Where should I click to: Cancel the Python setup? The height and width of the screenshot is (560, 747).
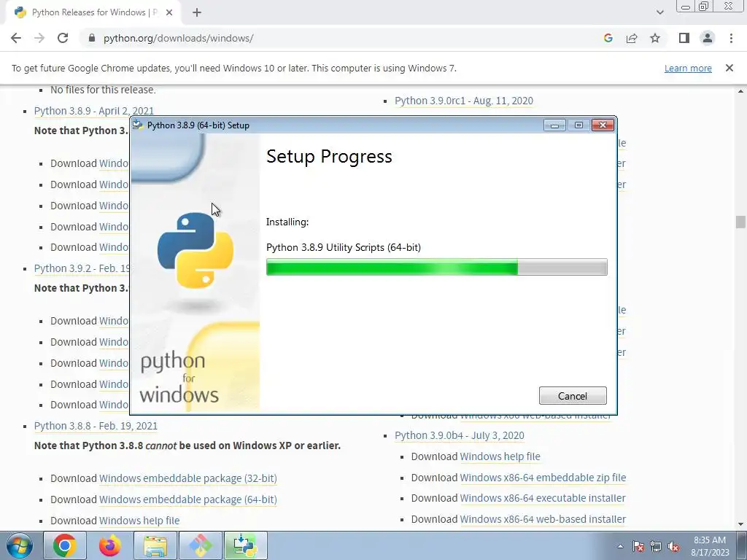point(573,396)
